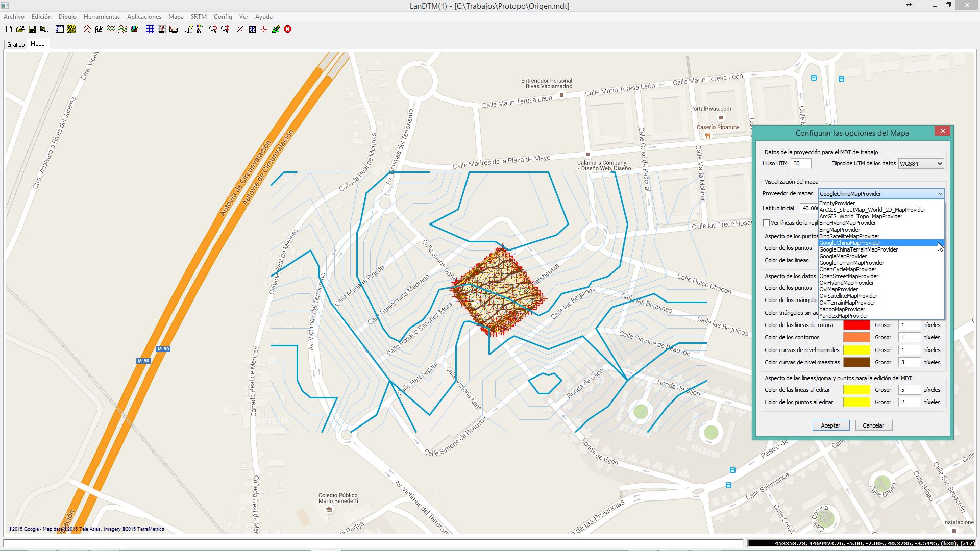Click the Open folder toolbar icon
Image resolution: width=980 pixels, height=551 pixels.
pyautogui.click(x=20, y=29)
